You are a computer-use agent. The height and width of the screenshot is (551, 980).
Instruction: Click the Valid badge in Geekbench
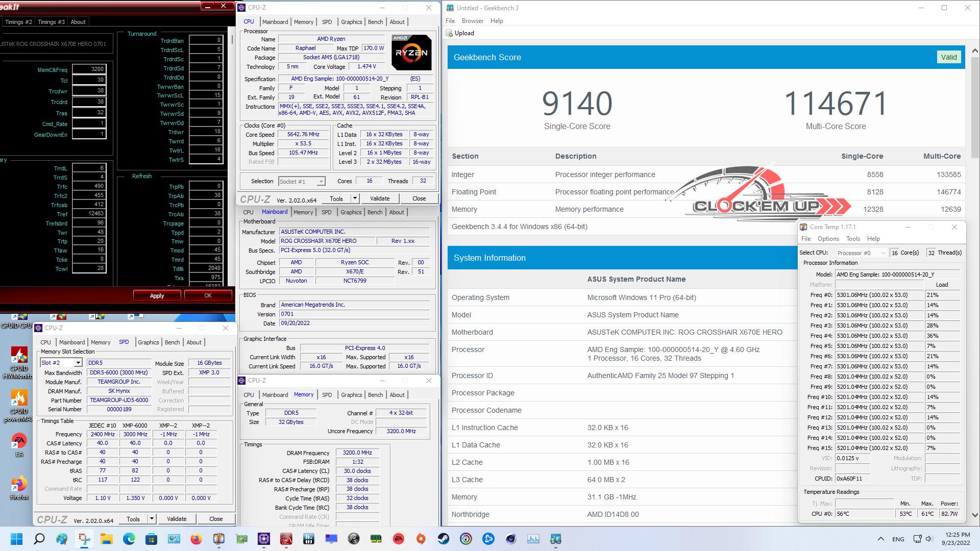pos(949,57)
